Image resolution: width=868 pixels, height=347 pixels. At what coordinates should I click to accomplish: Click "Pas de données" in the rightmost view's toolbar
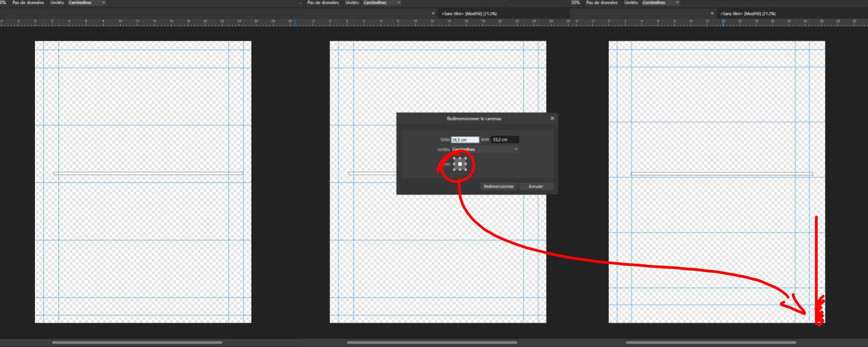pos(602,3)
